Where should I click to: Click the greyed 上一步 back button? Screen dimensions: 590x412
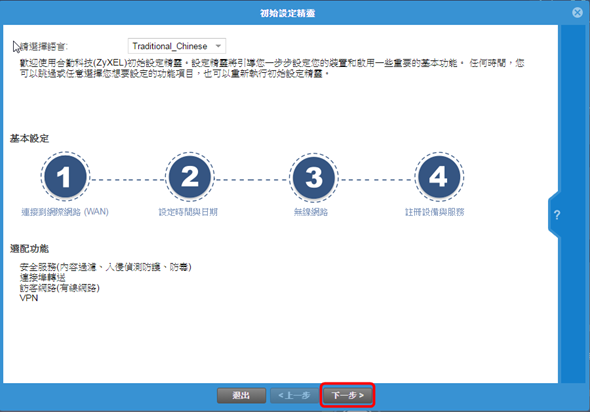pos(294,395)
